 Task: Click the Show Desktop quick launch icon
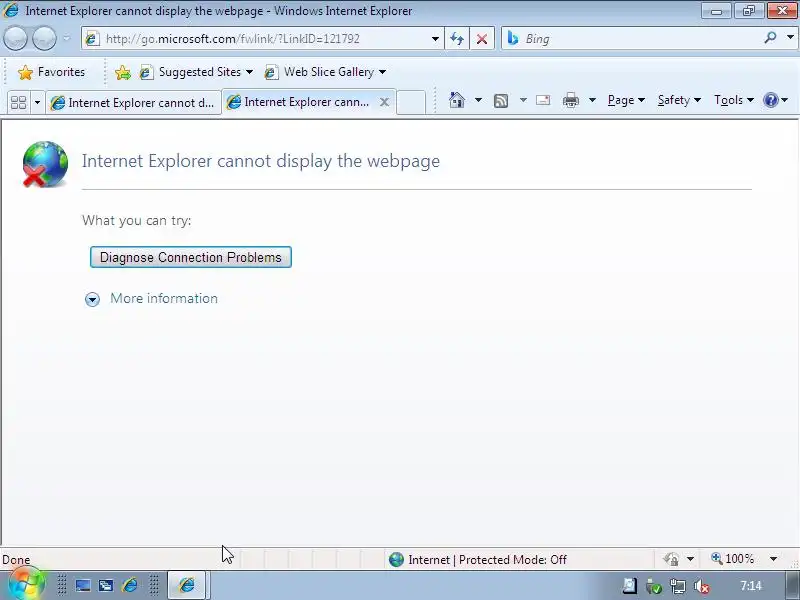83,585
